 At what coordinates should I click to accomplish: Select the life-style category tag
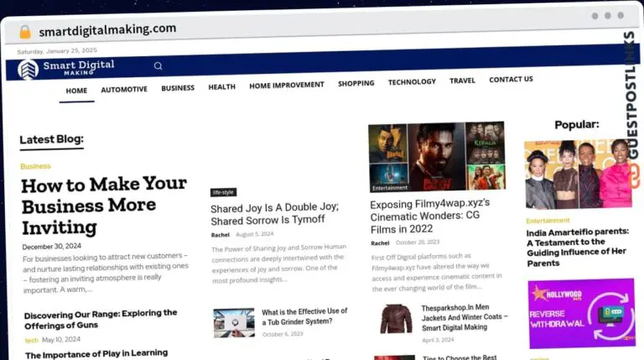223,192
